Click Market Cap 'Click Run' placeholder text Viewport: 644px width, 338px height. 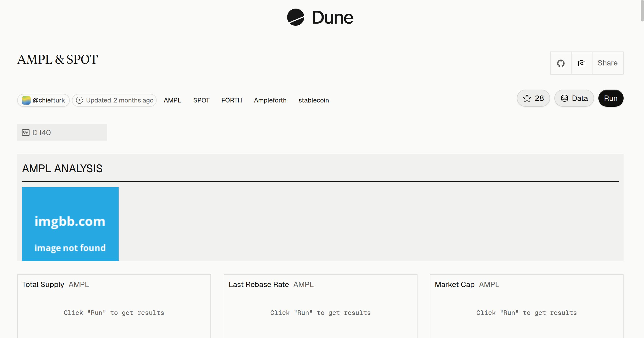click(526, 313)
